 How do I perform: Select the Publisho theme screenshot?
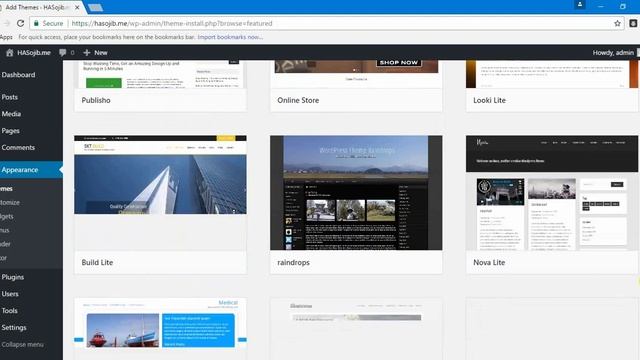pos(160,74)
